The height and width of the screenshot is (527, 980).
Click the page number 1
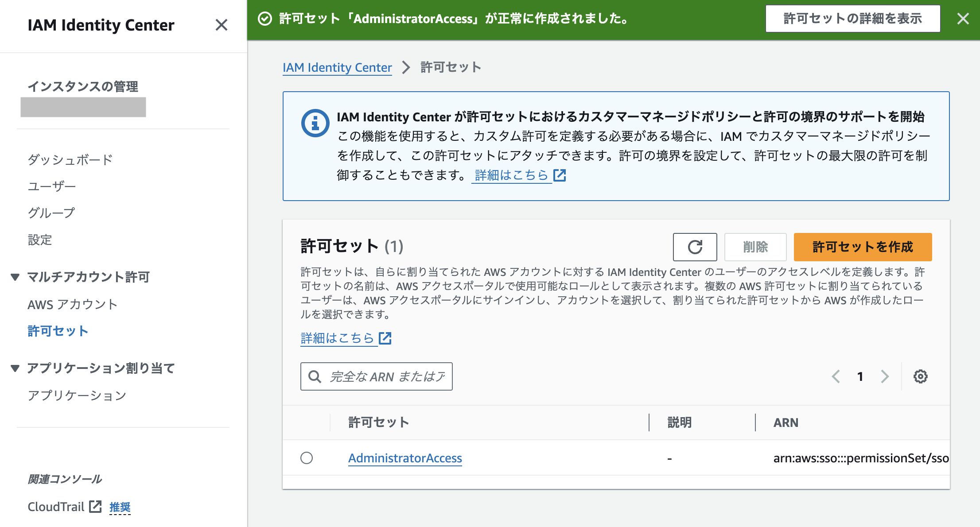[x=860, y=376]
